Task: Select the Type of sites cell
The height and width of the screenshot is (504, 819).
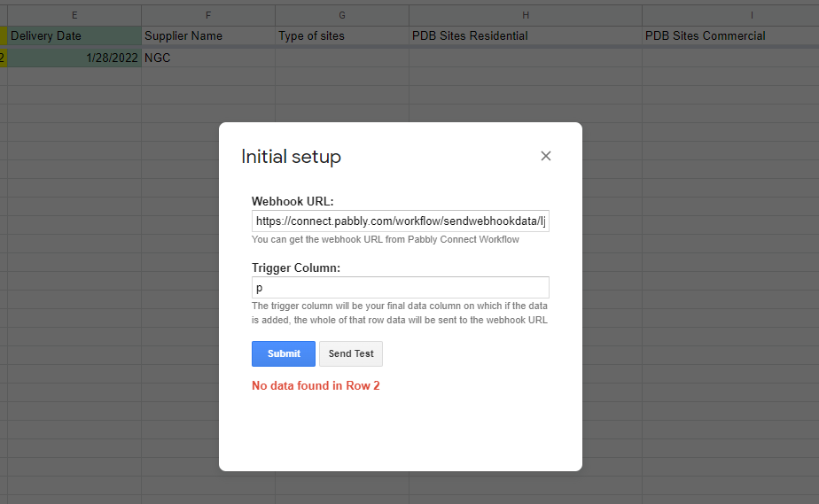Action: (x=342, y=36)
